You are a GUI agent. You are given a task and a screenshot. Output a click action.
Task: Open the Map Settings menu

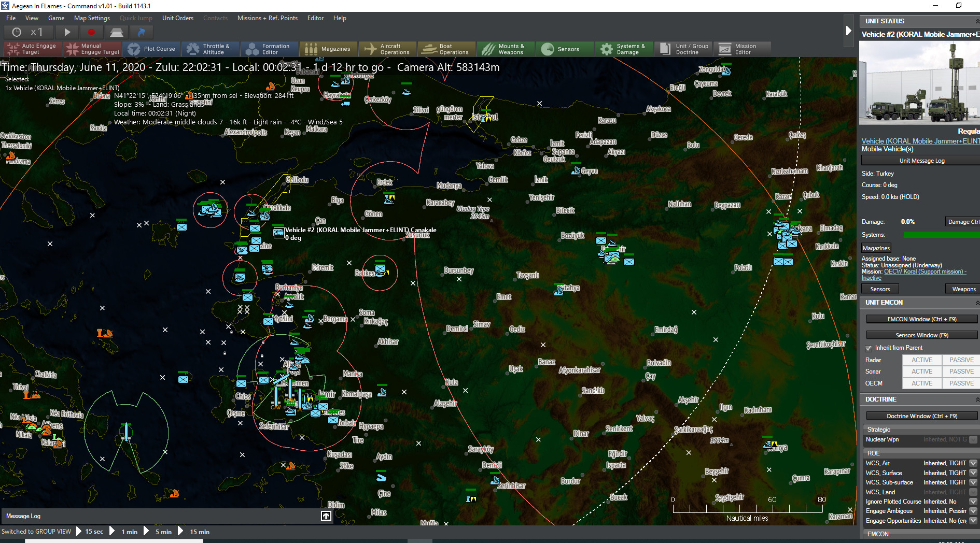(92, 18)
